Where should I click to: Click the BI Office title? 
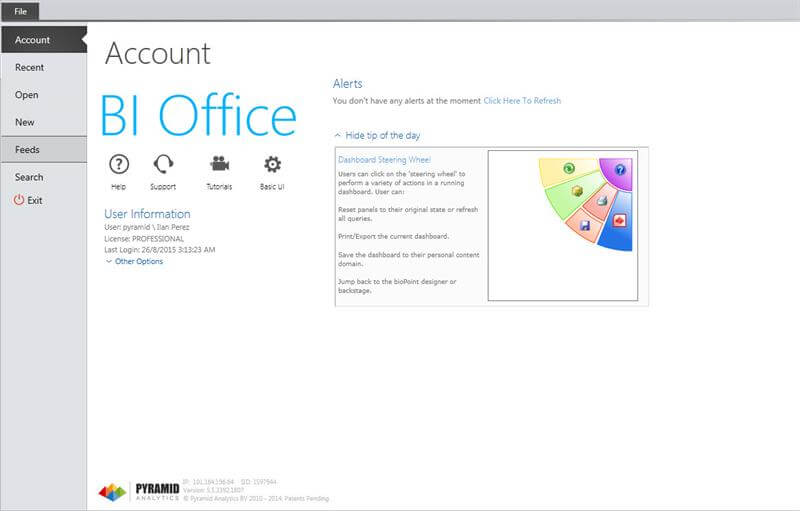(x=198, y=115)
